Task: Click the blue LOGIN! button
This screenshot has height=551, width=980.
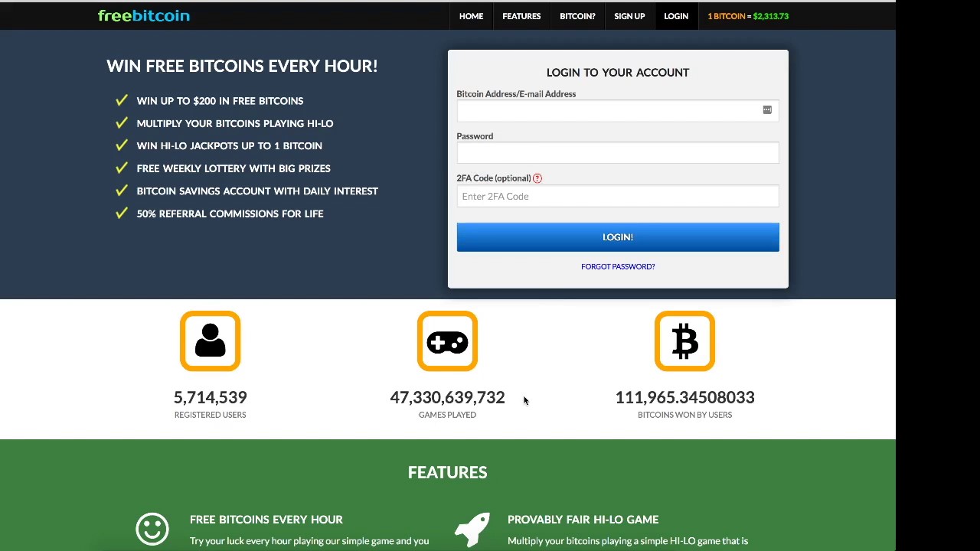Action: [x=618, y=237]
